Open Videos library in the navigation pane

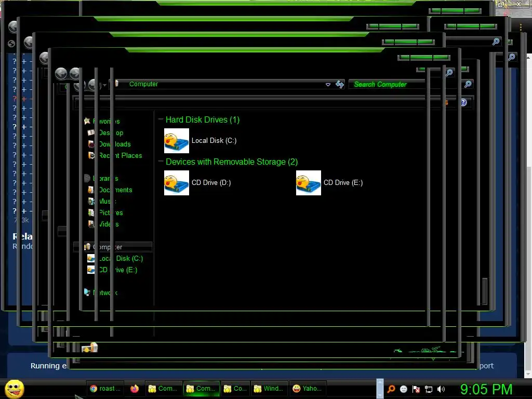pyautogui.click(x=103, y=224)
